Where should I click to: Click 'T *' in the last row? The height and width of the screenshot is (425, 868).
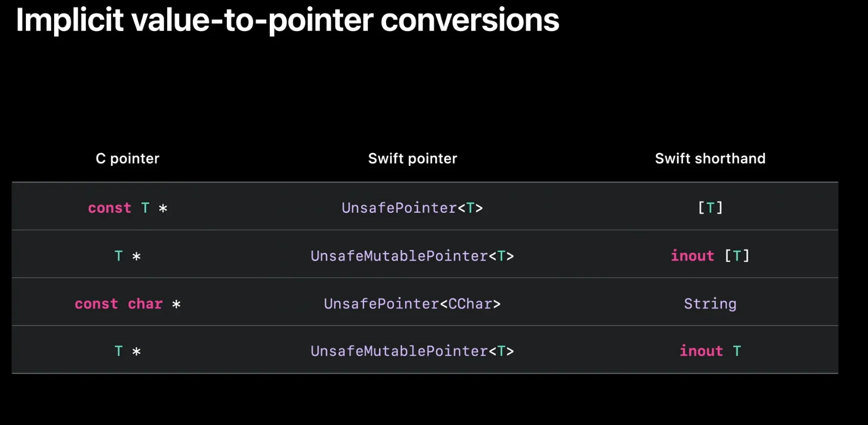coord(128,352)
